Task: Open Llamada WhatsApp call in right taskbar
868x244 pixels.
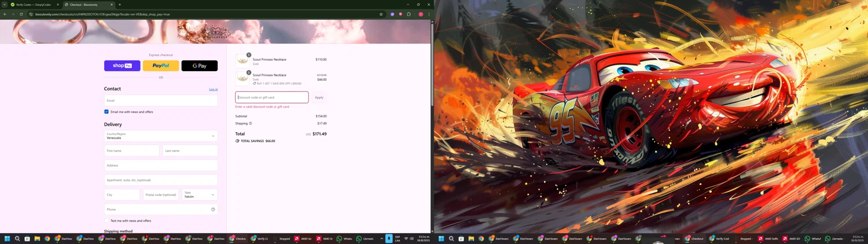Action: (x=834, y=239)
